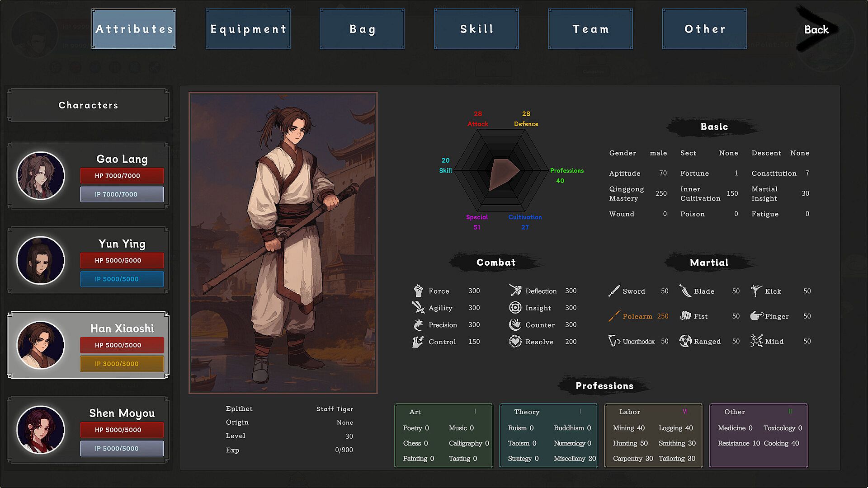Click the Insight target icon
Image resolution: width=868 pixels, height=488 pixels.
pyautogui.click(x=515, y=308)
